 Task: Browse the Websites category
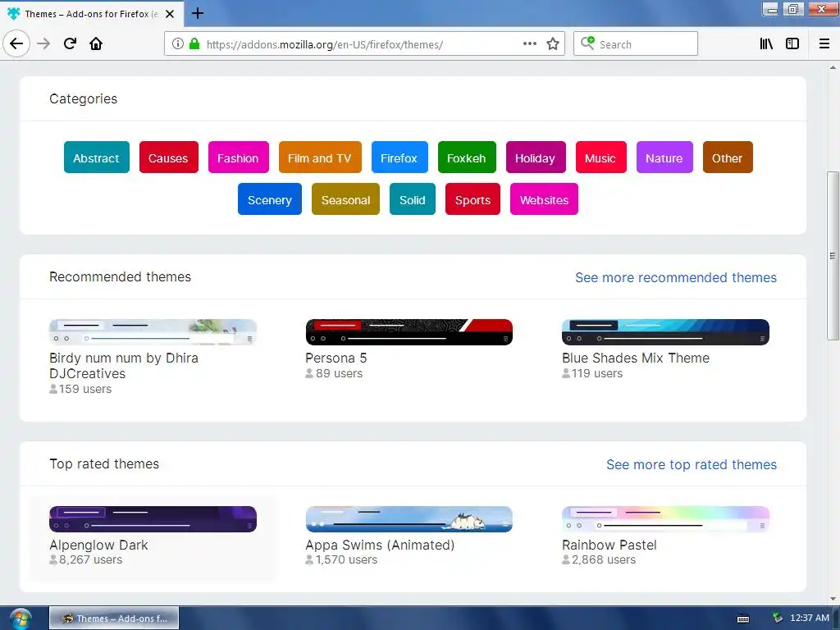(545, 199)
